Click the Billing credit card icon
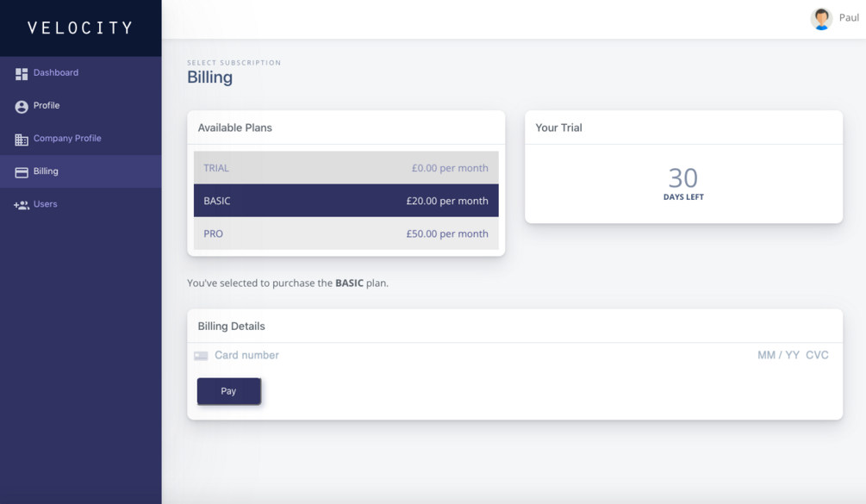 22,172
